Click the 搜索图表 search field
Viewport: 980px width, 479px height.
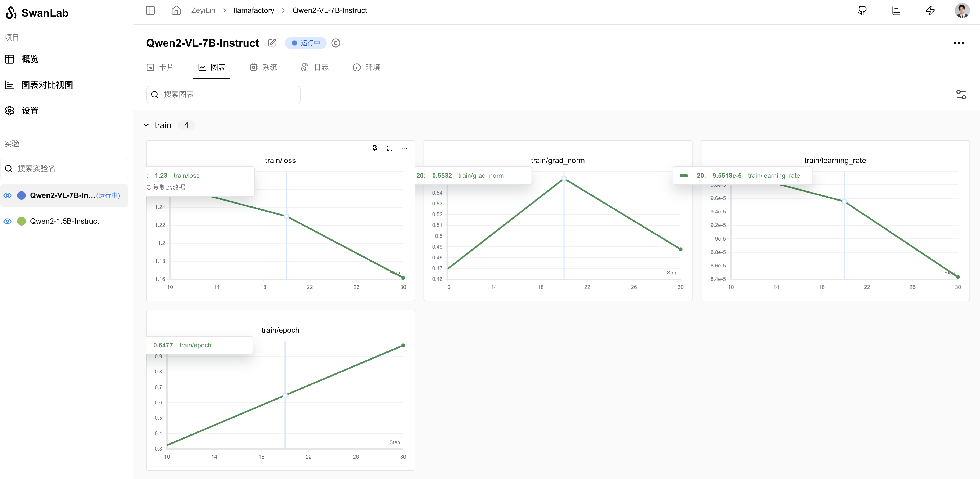223,94
